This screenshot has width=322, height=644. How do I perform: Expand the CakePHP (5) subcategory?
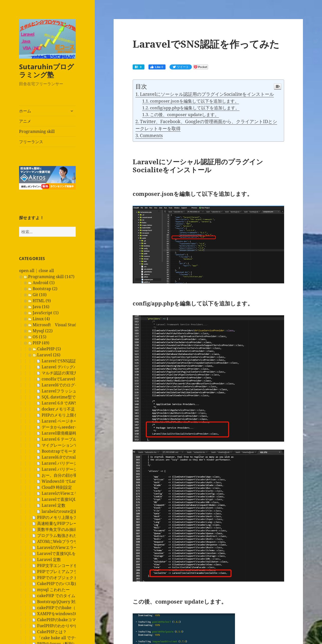pyautogui.click(x=30, y=349)
